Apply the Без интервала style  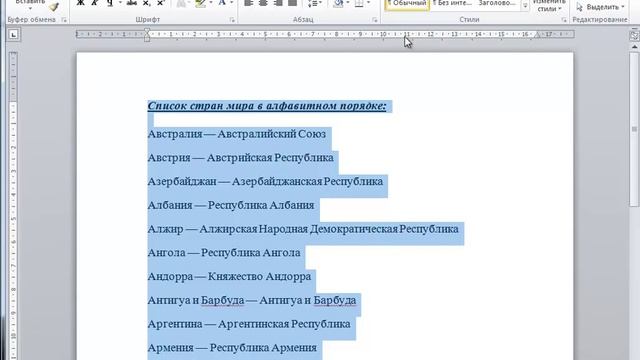452,4
